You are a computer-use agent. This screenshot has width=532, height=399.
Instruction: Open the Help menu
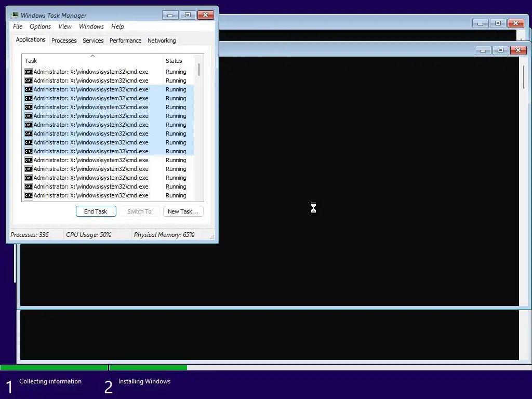click(117, 26)
